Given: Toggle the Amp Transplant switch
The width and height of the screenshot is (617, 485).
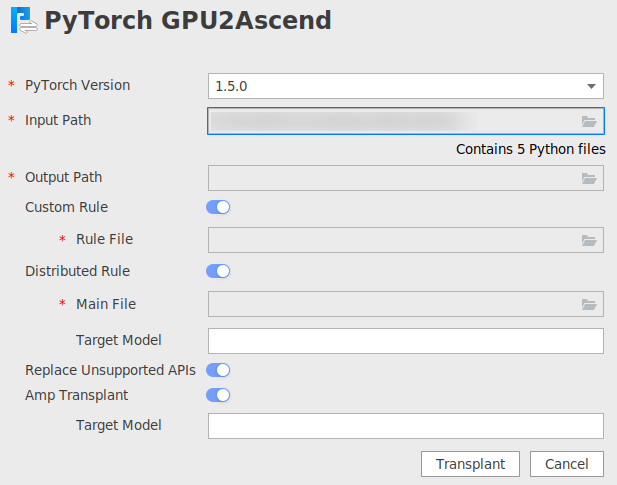Looking at the screenshot, I should coord(218,395).
